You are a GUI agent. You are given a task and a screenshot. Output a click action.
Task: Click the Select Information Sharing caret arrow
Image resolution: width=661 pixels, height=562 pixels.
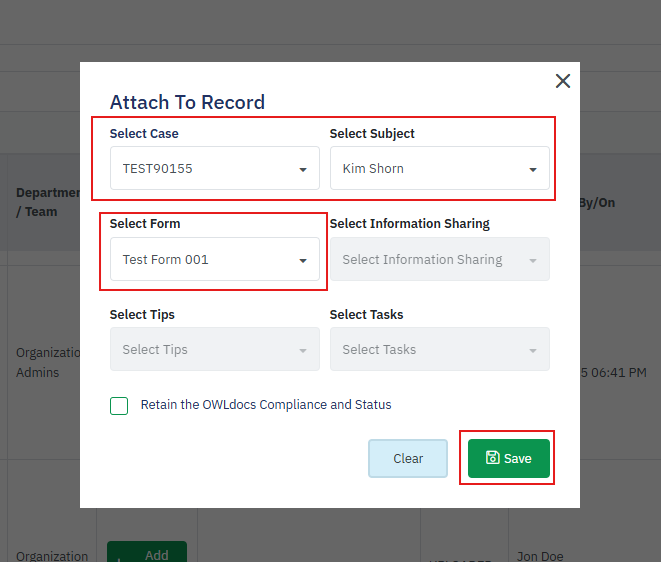(533, 261)
